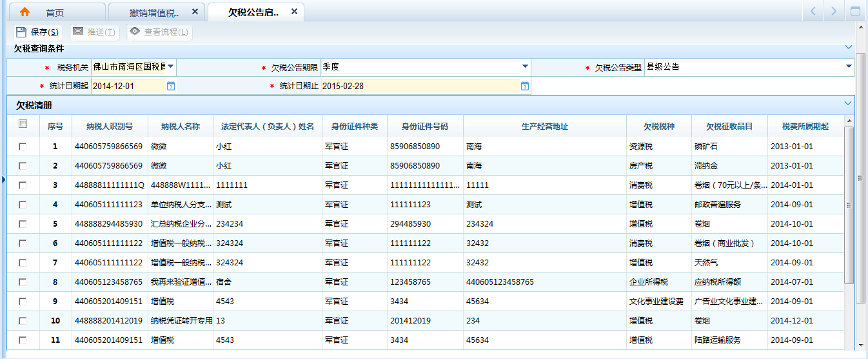The image size is (868, 359).
Task: Toggle the select-all checkbox in table header
Action: pyautogui.click(x=23, y=124)
